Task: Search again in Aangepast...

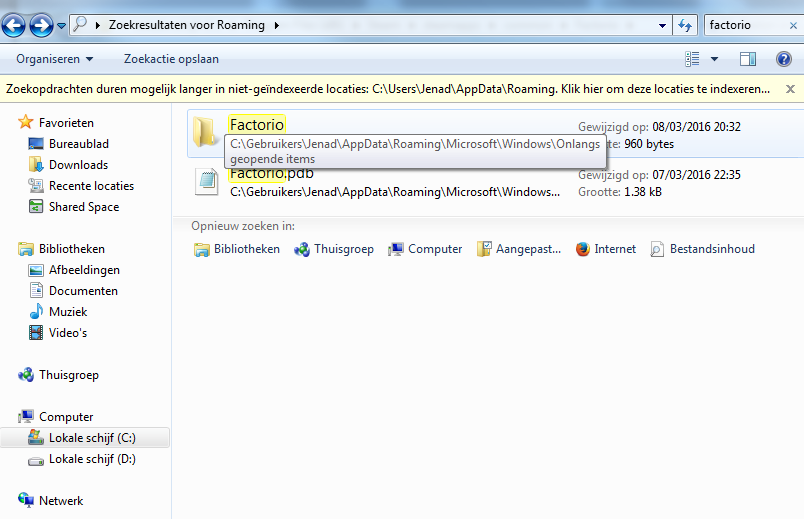Action: point(519,249)
